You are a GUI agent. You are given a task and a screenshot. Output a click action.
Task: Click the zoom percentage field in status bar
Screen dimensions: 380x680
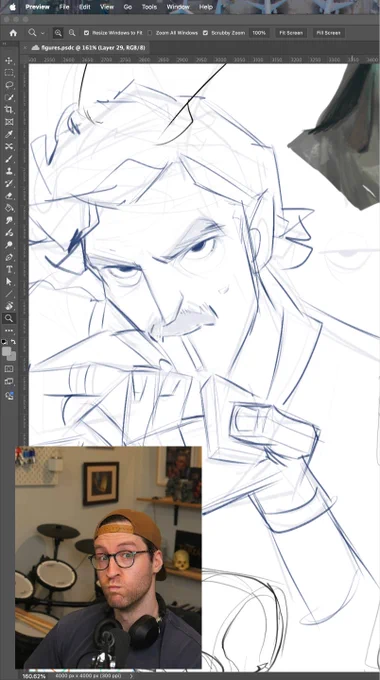34,676
